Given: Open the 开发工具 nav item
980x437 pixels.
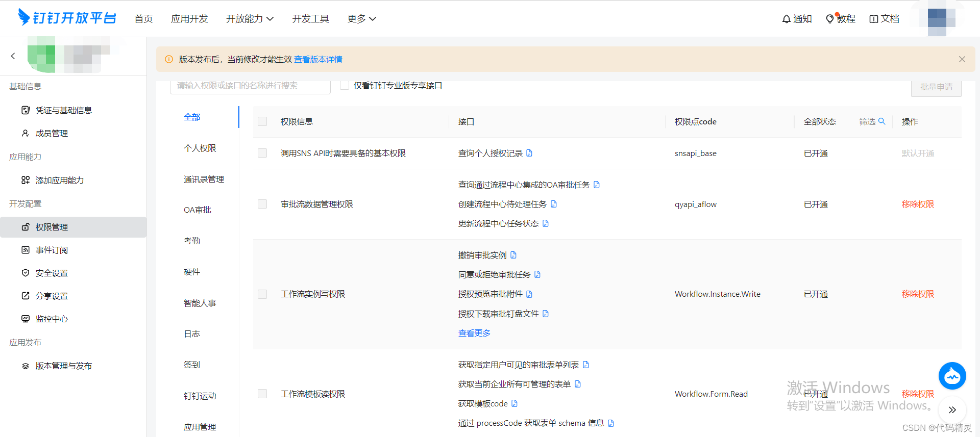Looking at the screenshot, I should (x=310, y=19).
